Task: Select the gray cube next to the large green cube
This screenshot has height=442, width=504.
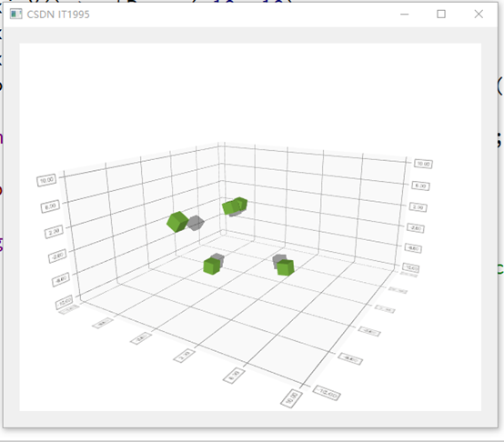Action: point(196,223)
